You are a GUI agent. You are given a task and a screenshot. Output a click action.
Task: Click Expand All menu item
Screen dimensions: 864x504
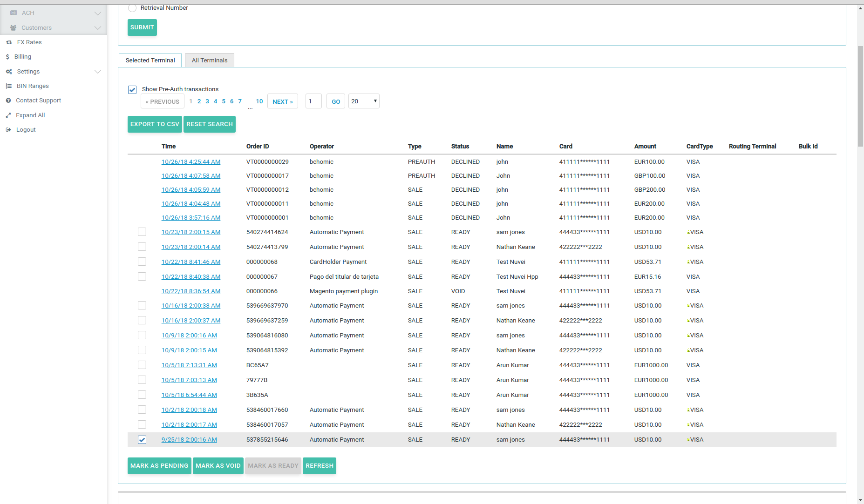[30, 115]
